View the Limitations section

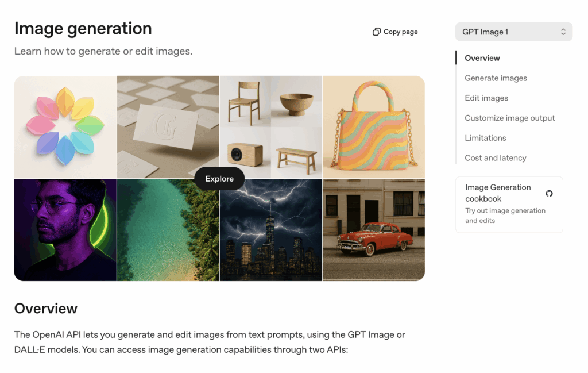(x=485, y=138)
